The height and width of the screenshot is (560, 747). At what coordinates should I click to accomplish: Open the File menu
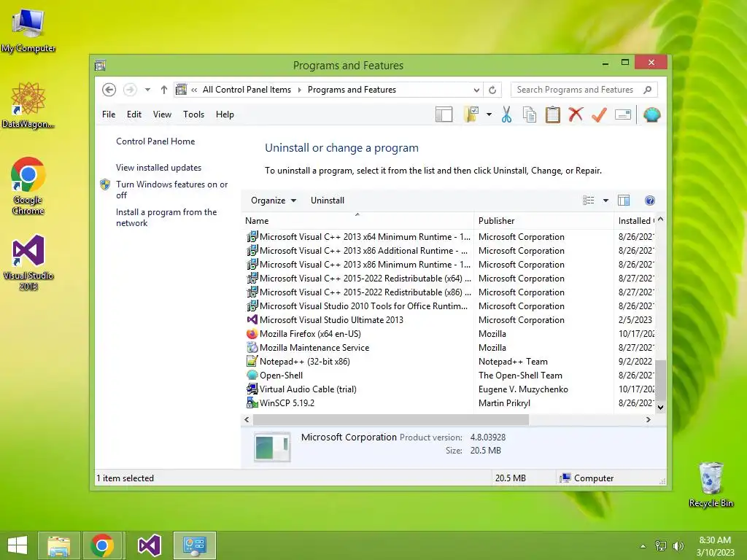coord(109,114)
